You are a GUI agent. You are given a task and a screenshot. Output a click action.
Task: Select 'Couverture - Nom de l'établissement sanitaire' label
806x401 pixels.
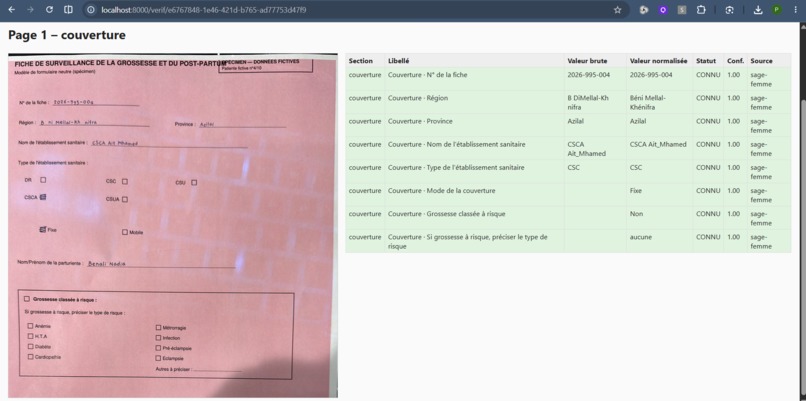456,144
